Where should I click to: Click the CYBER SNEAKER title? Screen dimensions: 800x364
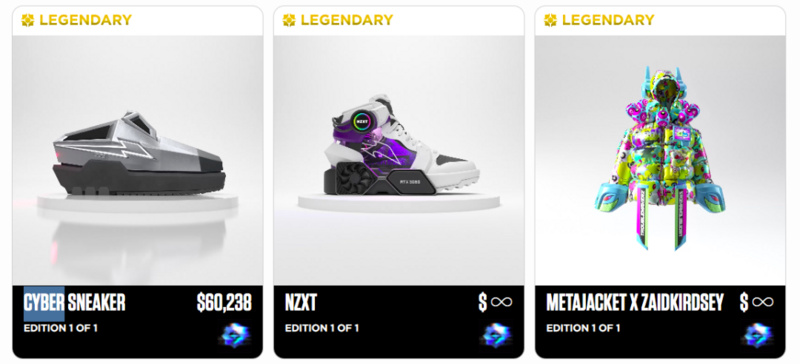[74, 303]
